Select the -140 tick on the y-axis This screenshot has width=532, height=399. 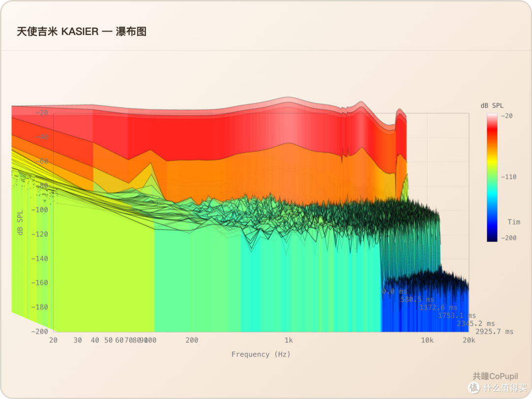[x=40, y=259]
